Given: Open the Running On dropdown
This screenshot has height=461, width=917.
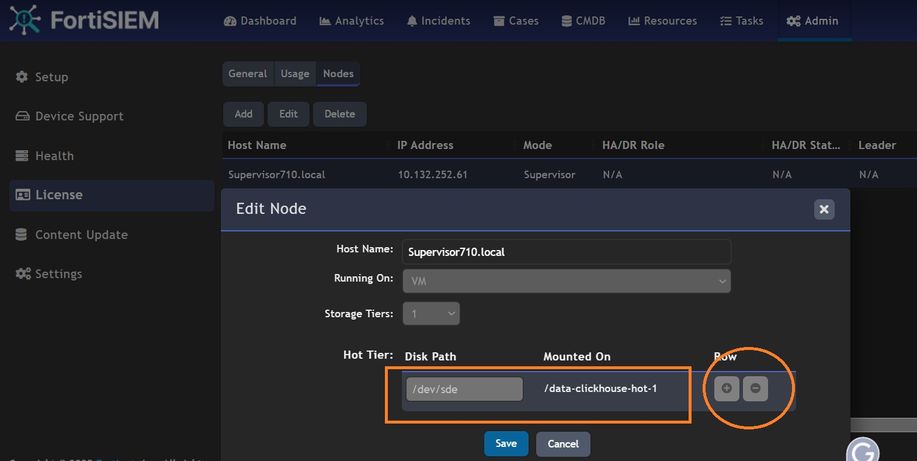Looking at the screenshot, I should click(x=566, y=281).
